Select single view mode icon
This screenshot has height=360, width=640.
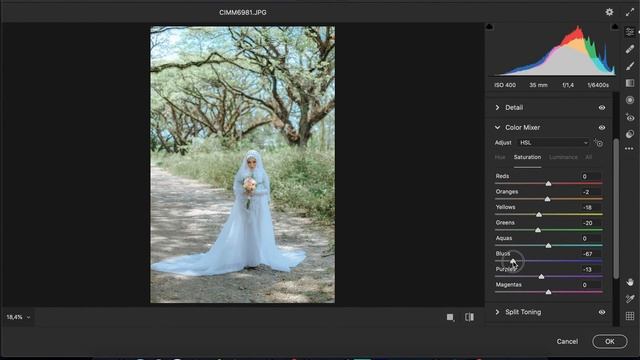[x=450, y=317]
